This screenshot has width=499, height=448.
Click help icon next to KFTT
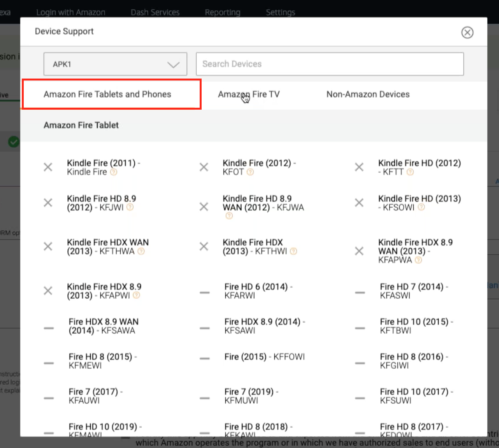(x=410, y=172)
